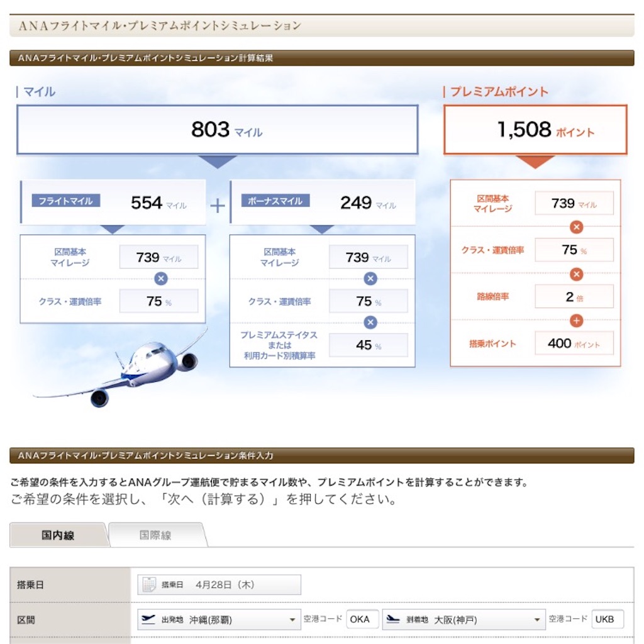Click the フライトマイル label badge
Screen dimensions: 644x644
pos(65,201)
